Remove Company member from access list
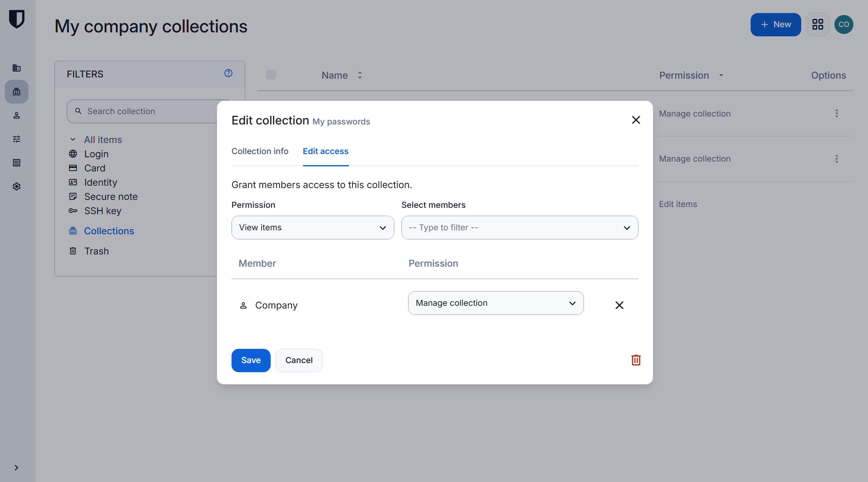The image size is (868, 482). [x=619, y=305]
